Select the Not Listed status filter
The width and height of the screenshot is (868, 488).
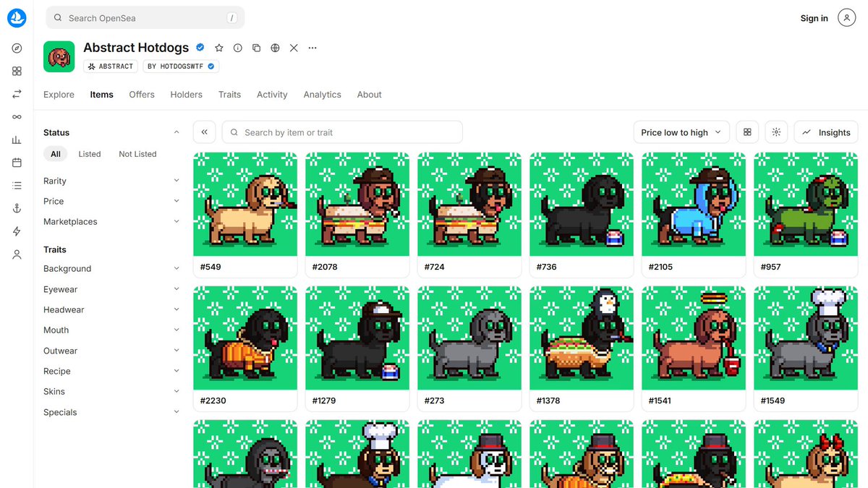137,154
